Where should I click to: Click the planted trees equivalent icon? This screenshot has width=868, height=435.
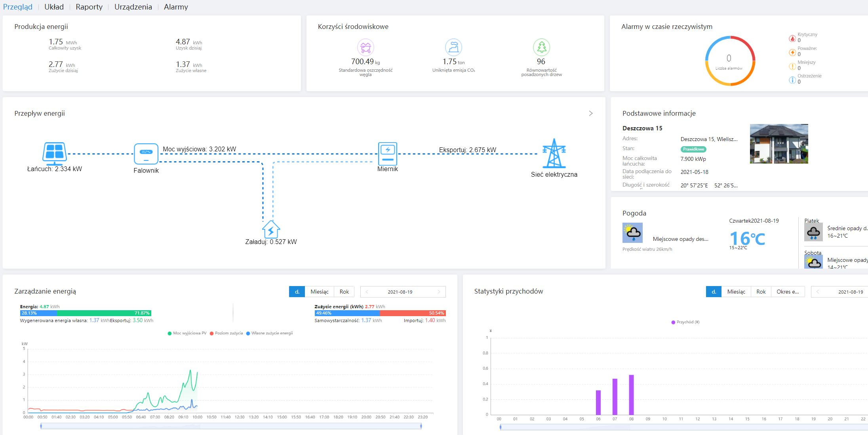pos(541,47)
